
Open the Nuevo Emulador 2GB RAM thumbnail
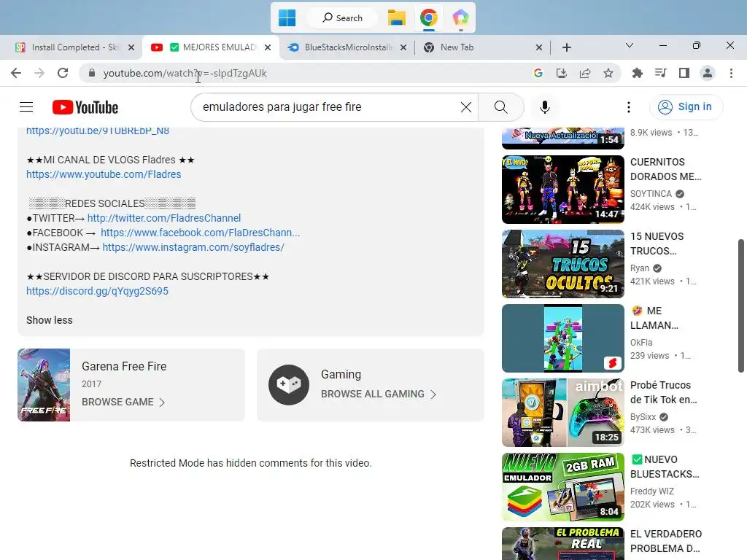pos(562,486)
